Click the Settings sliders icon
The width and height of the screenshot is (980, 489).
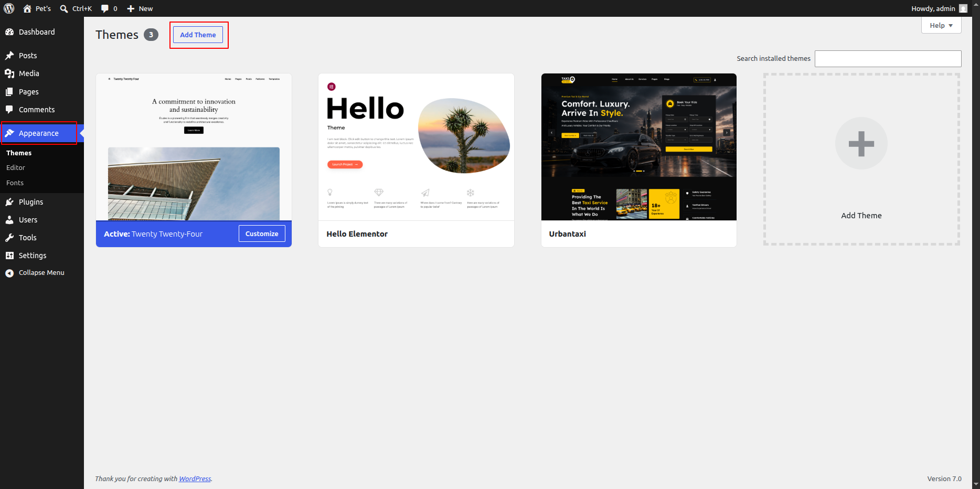tap(9, 256)
